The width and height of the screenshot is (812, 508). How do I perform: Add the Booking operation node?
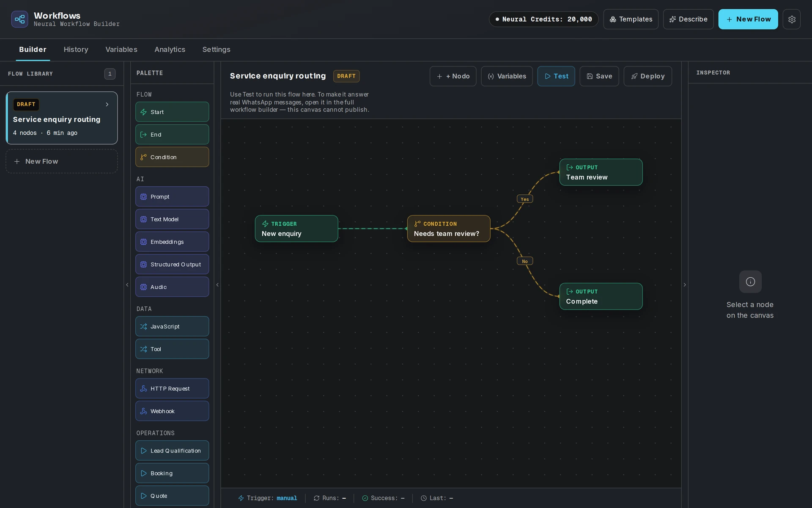172,473
